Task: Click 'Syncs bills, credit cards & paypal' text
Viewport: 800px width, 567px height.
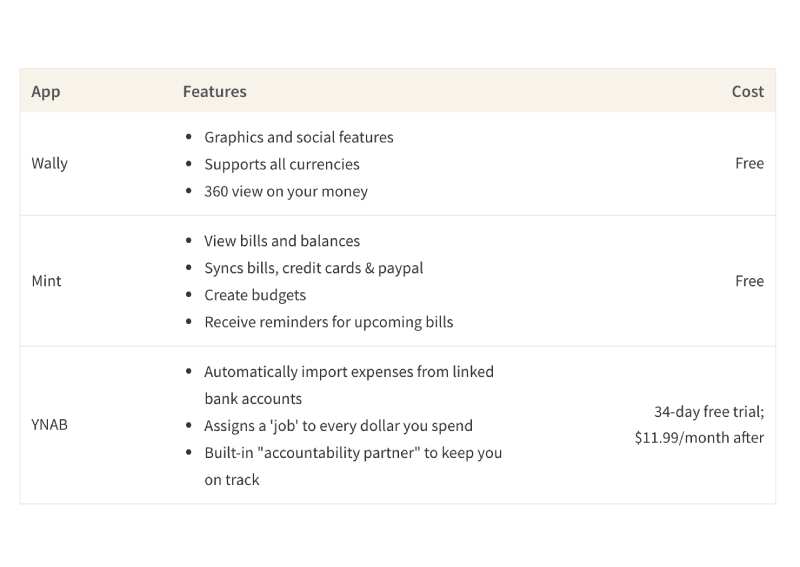Action: (313, 268)
